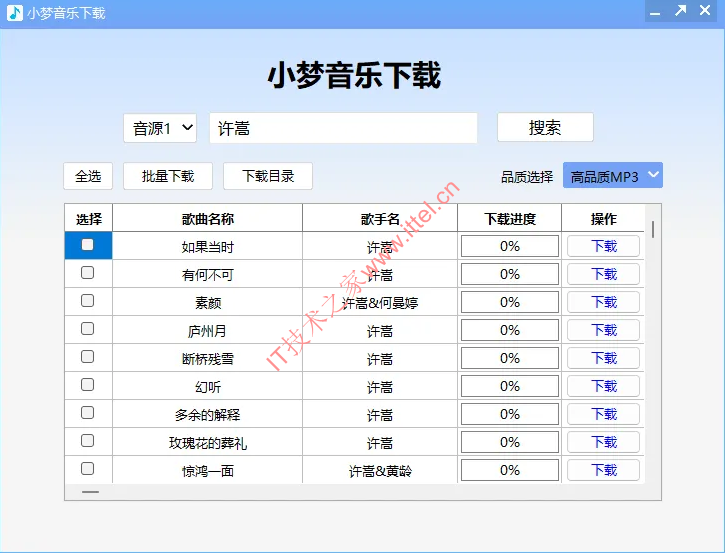
Task: Download the song 断桥残雪
Action: pyautogui.click(x=603, y=358)
